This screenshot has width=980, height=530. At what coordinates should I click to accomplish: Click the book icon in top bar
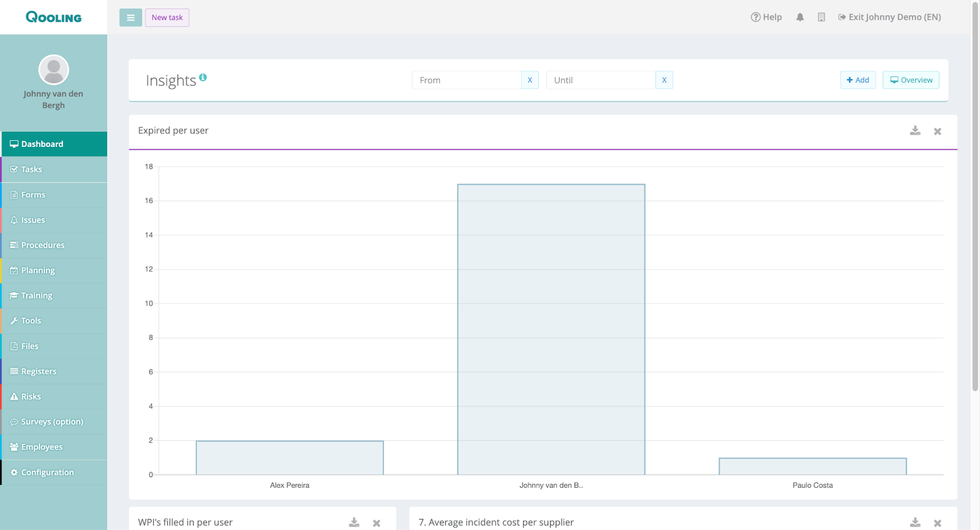[821, 17]
